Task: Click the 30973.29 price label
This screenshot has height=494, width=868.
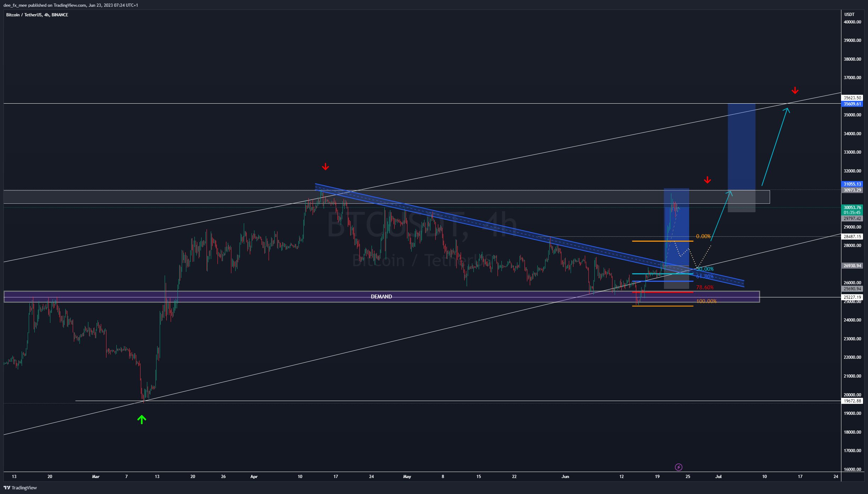Action: click(x=852, y=190)
